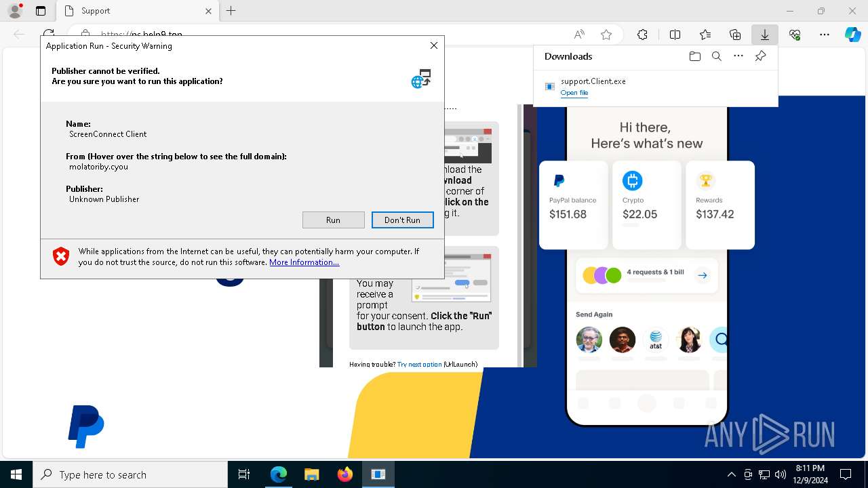Click the Rewards $137.42 card

[720, 204]
